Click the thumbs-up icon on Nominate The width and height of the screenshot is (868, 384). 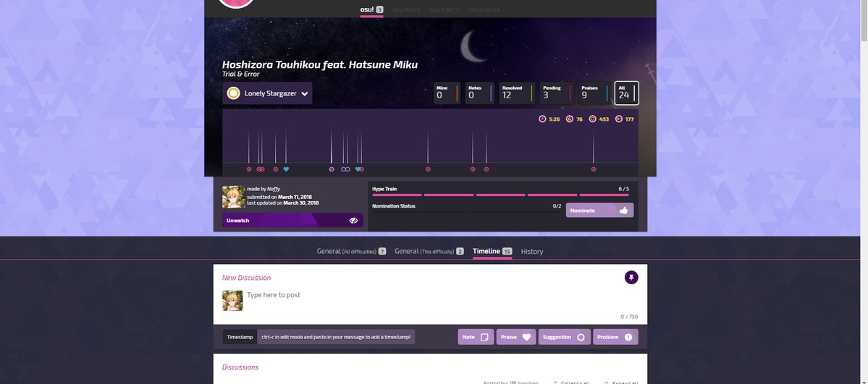(x=624, y=210)
